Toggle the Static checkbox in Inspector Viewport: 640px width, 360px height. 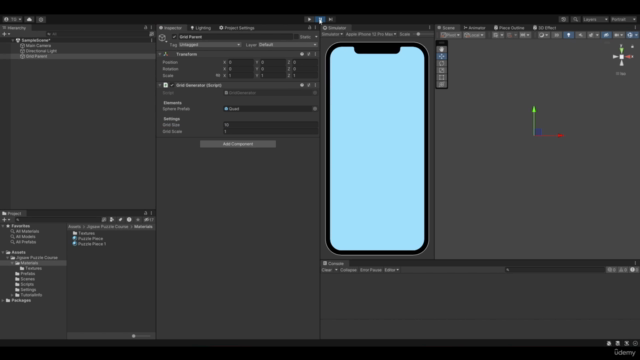click(296, 37)
